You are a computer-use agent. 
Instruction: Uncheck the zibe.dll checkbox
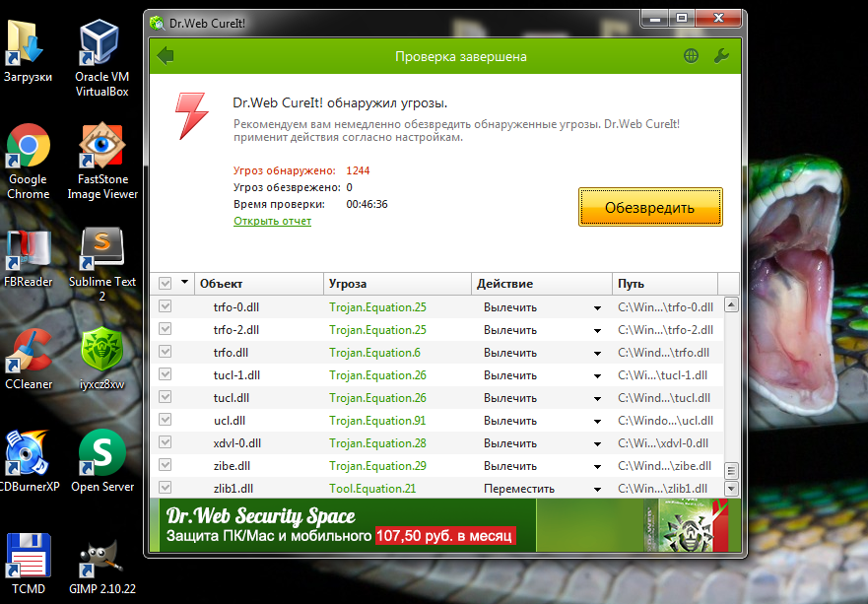pos(165,465)
